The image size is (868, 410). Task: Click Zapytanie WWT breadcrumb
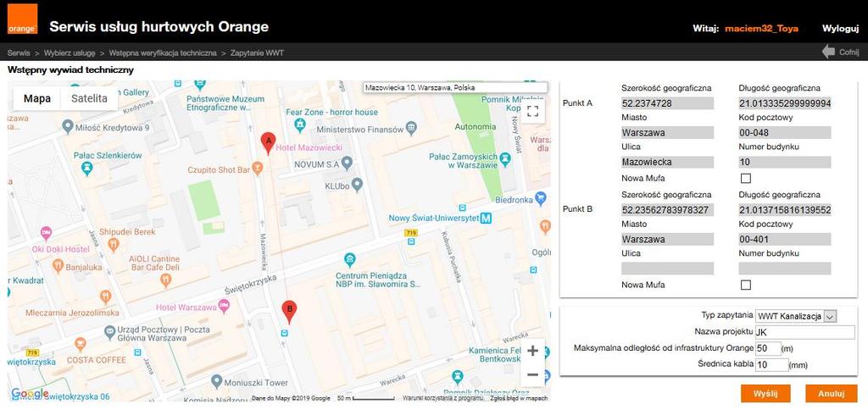257,53
